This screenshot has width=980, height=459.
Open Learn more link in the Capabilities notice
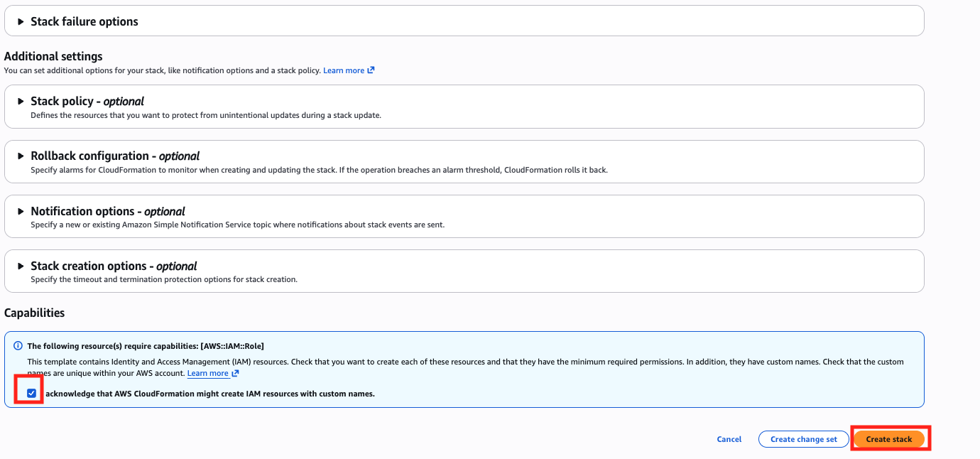(x=207, y=373)
